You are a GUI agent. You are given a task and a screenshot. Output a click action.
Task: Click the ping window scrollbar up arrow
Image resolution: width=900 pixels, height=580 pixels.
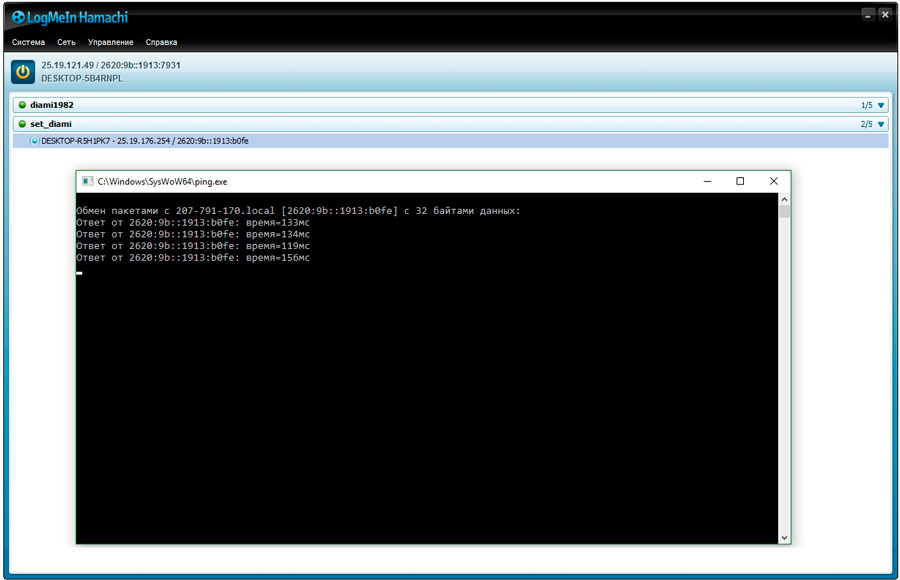[784, 199]
